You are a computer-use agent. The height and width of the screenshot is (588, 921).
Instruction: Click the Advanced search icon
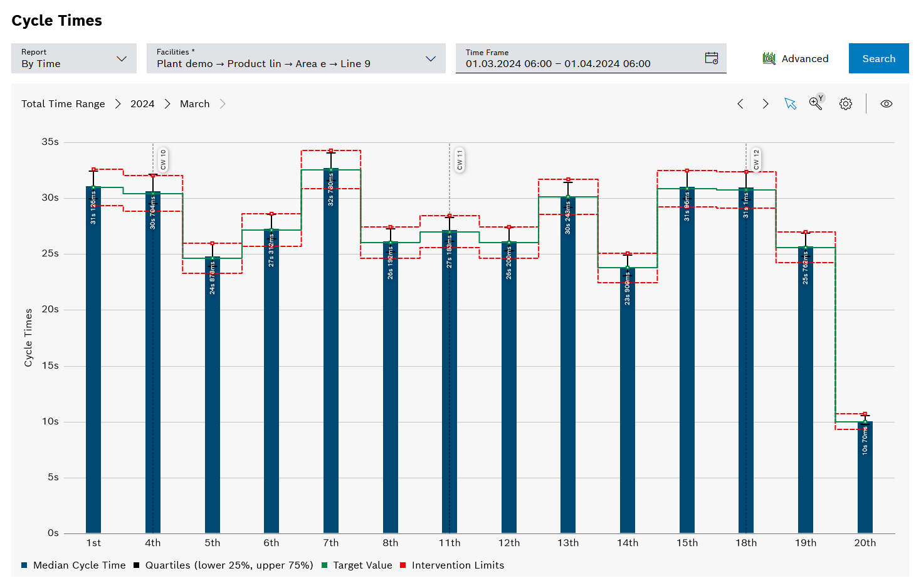(769, 58)
